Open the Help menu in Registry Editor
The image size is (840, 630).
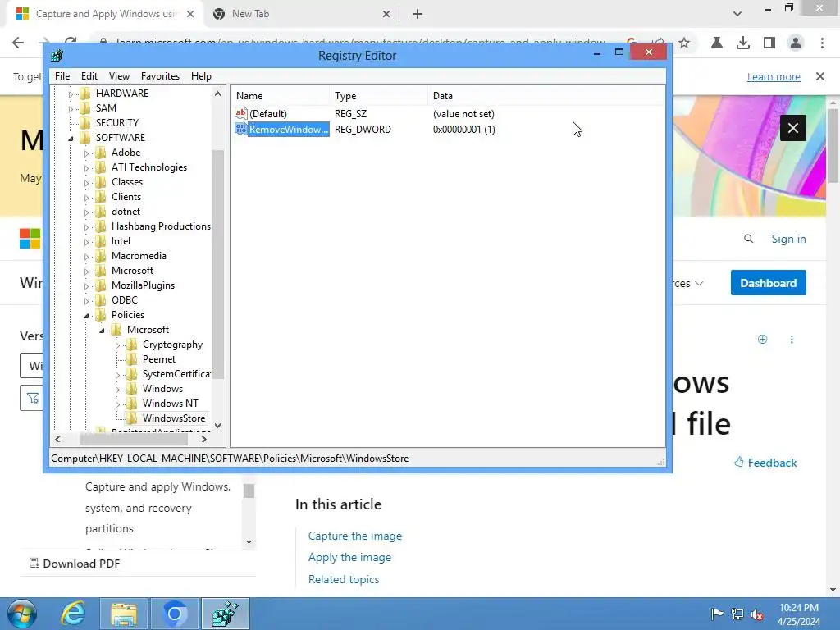(201, 76)
